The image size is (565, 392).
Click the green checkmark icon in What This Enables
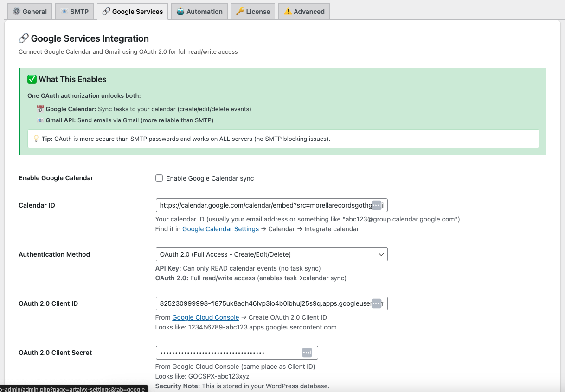(x=32, y=79)
